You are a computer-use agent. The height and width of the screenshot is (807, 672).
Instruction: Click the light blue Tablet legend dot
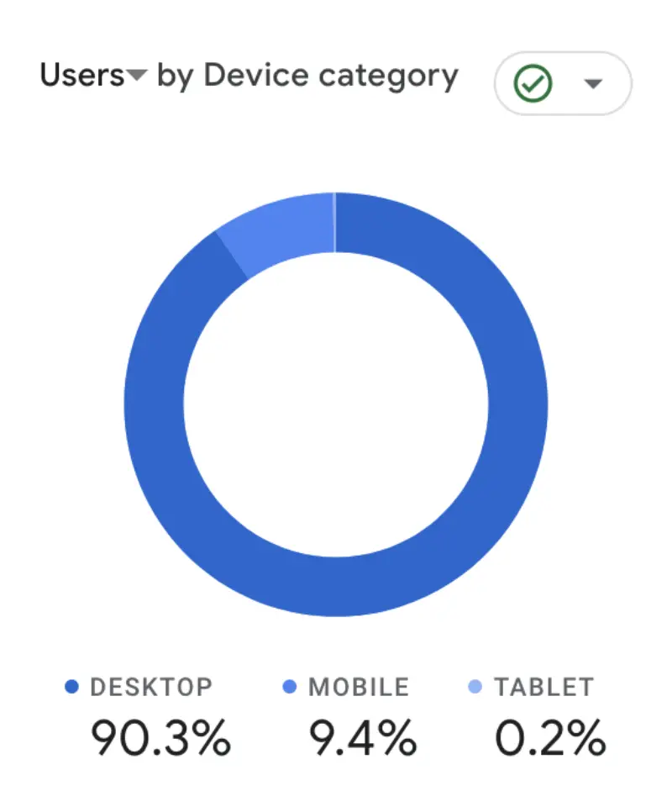click(475, 688)
